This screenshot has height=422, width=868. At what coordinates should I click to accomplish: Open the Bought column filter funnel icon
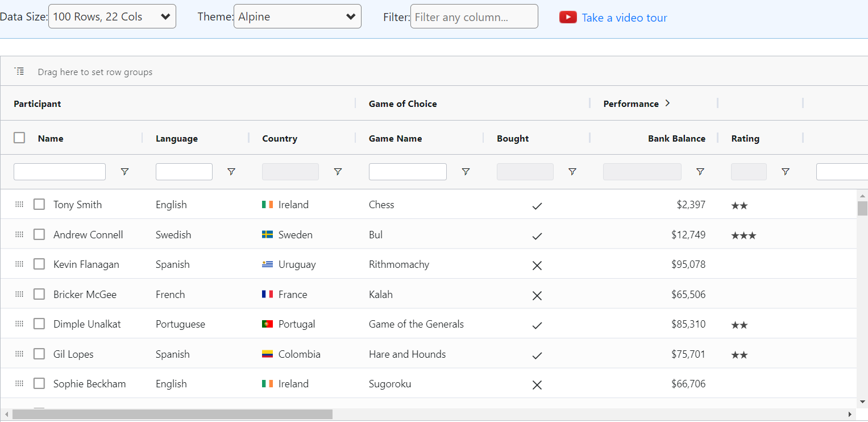coord(572,171)
